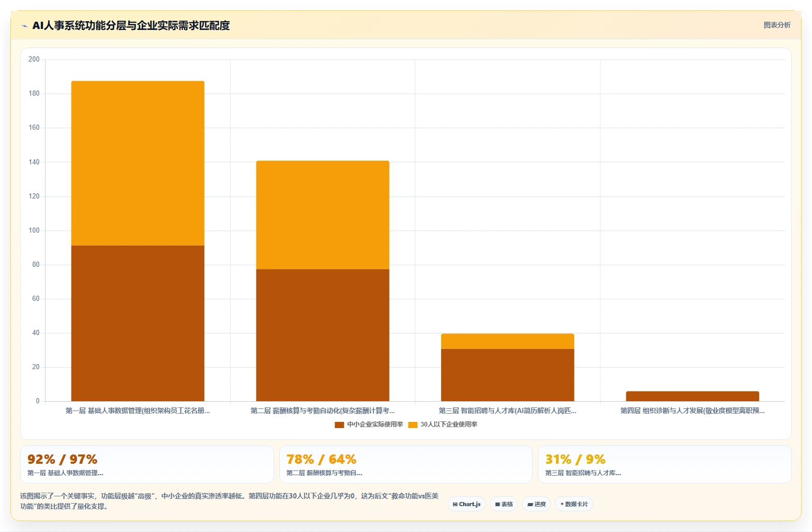The image size is (812, 532).
Task: Click the brown 中小企业实际使用率 legend swatch
Action: click(x=339, y=425)
